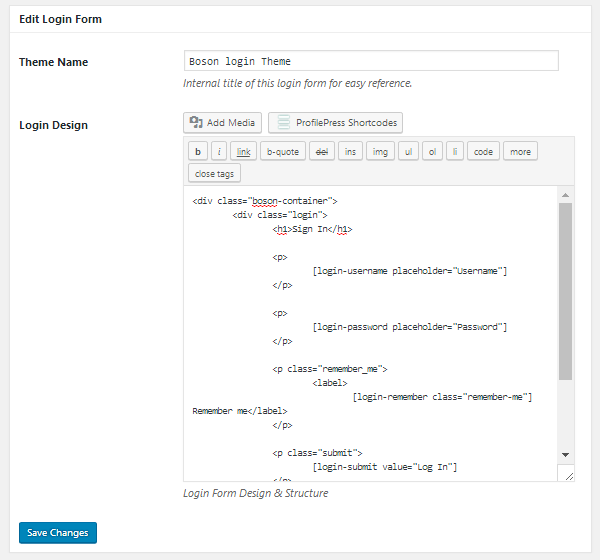Click the [login-username placeholder="Username"] line
600x560 pixels.
coord(410,271)
